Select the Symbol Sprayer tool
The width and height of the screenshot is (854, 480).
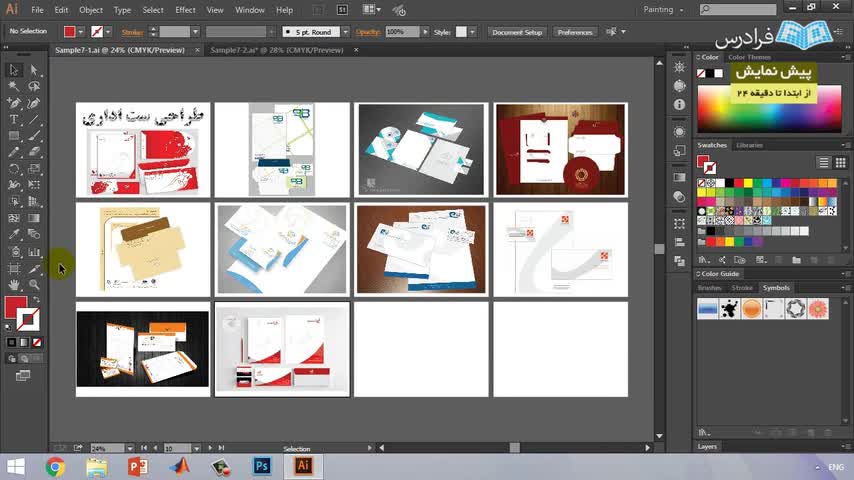click(x=14, y=252)
